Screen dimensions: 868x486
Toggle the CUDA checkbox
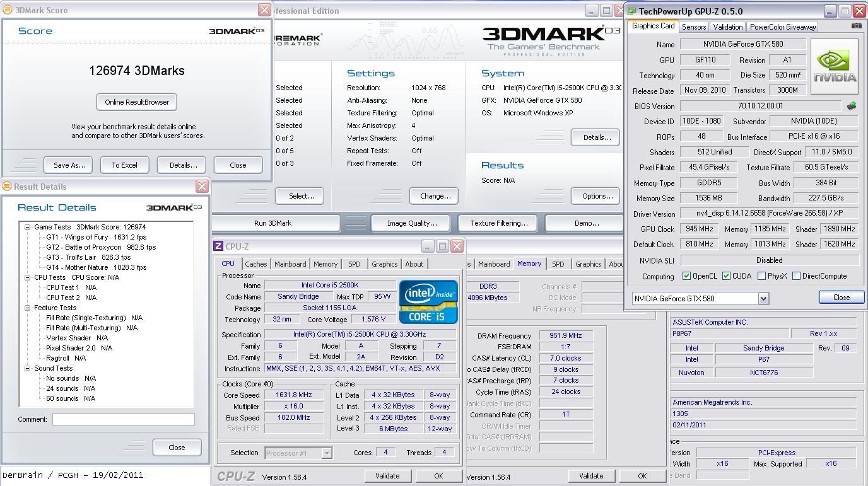click(x=726, y=276)
